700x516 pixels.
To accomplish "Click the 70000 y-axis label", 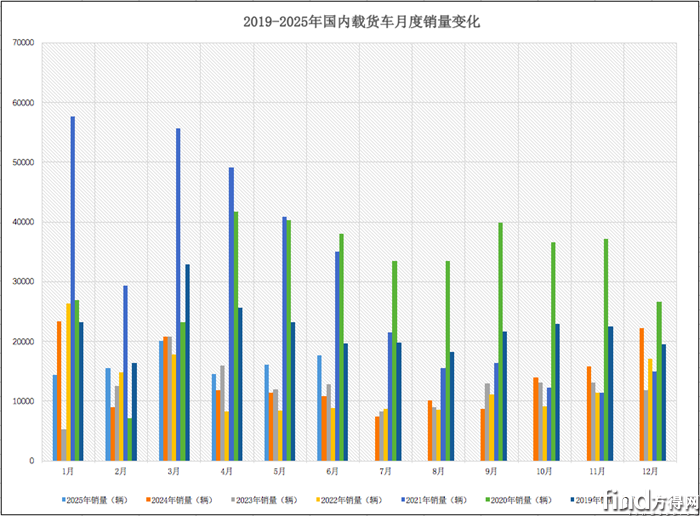I will (x=22, y=43).
